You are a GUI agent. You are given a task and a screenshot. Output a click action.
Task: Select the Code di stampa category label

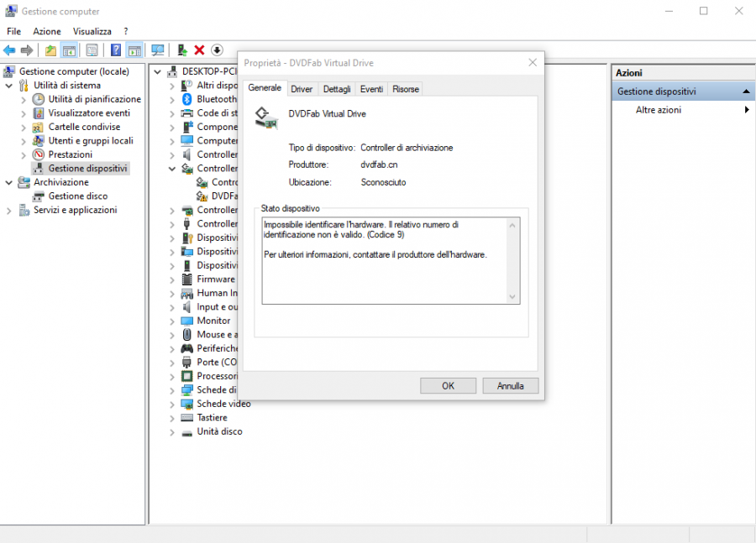pyautogui.click(x=217, y=113)
